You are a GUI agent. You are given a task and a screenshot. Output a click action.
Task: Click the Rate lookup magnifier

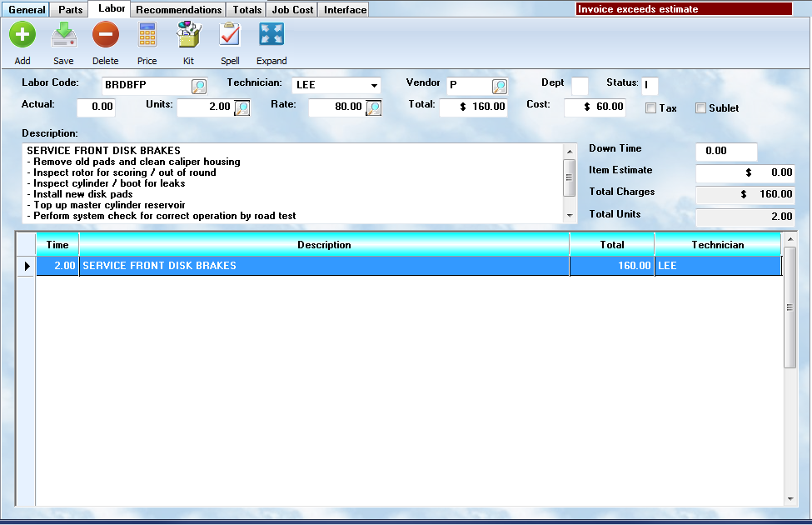tap(374, 107)
